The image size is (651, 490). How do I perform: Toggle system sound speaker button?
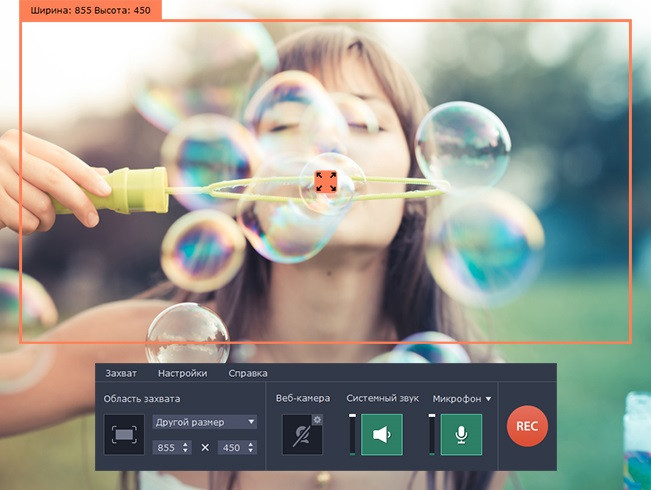pos(382,434)
